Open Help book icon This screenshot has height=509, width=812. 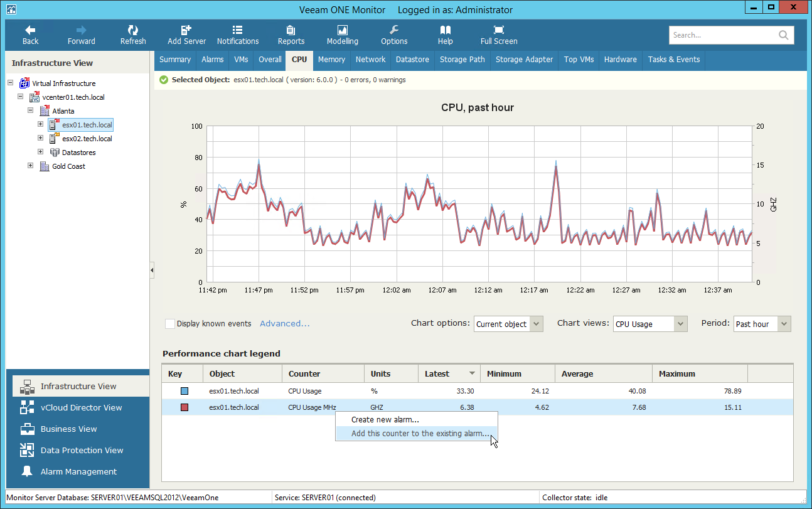click(446, 35)
